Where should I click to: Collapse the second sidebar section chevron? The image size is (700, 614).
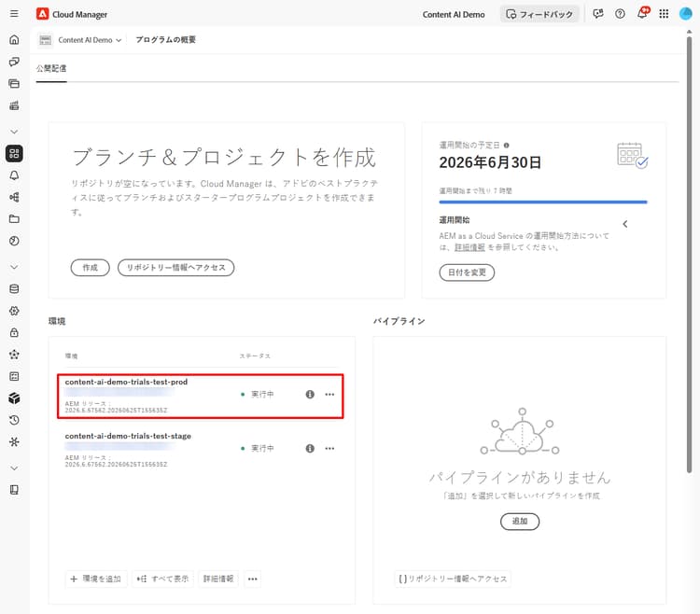pos(14,267)
